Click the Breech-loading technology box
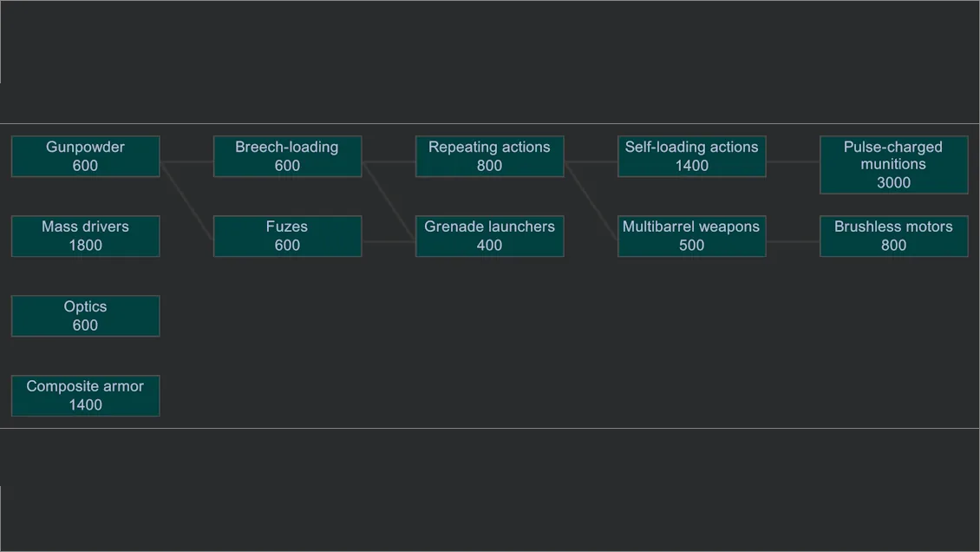The width and height of the screenshot is (980, 552). pyautogui.click(x=287, y=156)
